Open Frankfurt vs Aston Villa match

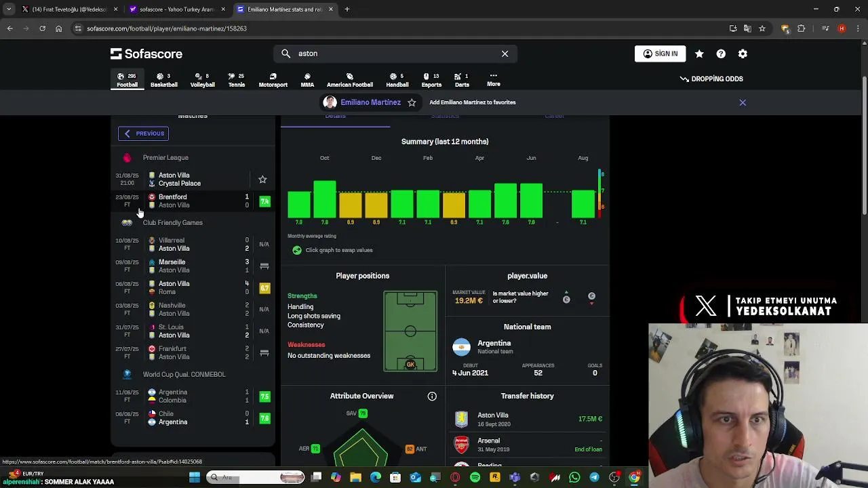193,352
